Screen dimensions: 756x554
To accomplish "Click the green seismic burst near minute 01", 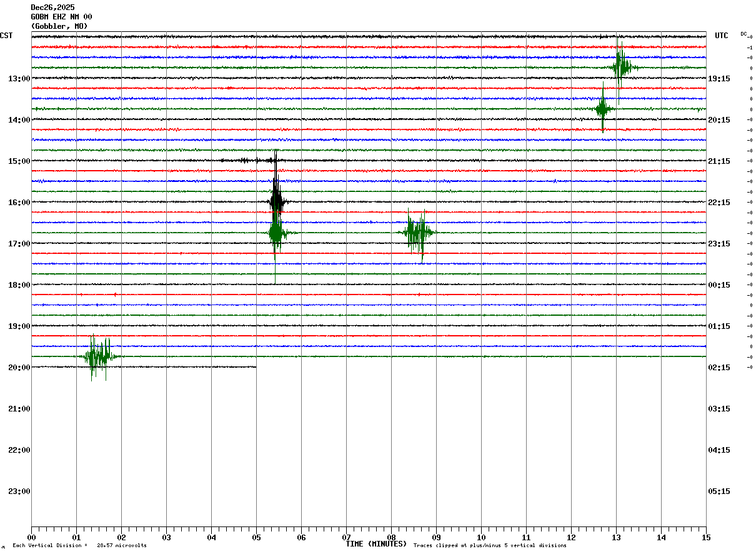I will pyautogui.click(x=99, y=357).
